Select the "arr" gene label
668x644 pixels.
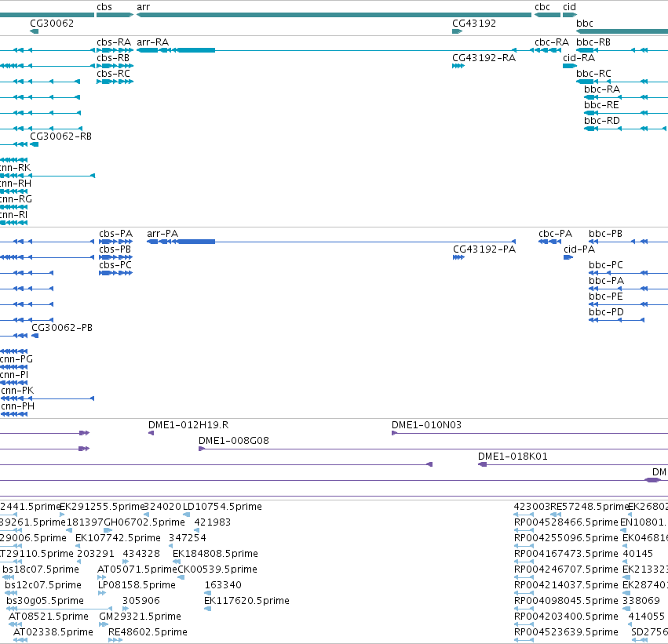[144, 7]
